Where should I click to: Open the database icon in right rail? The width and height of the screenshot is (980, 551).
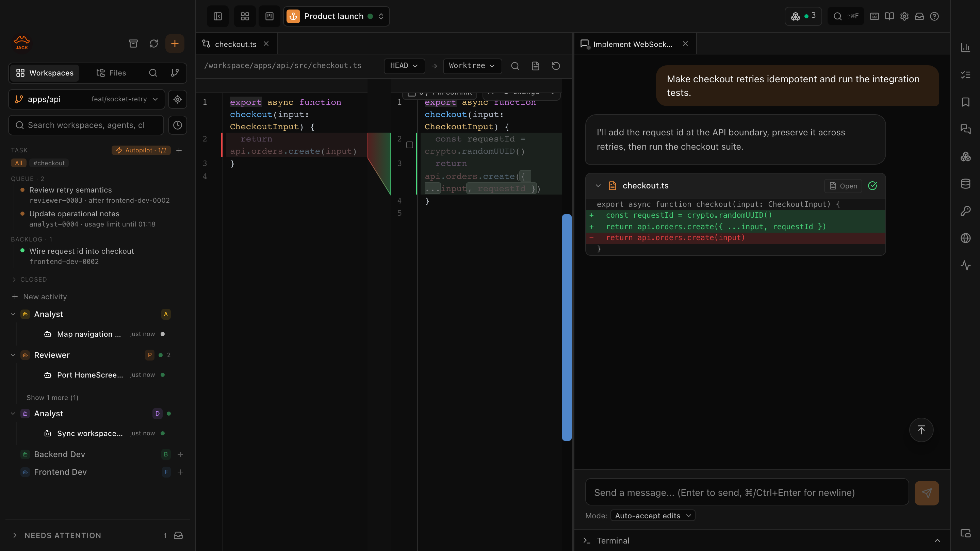tap(966, 184)
